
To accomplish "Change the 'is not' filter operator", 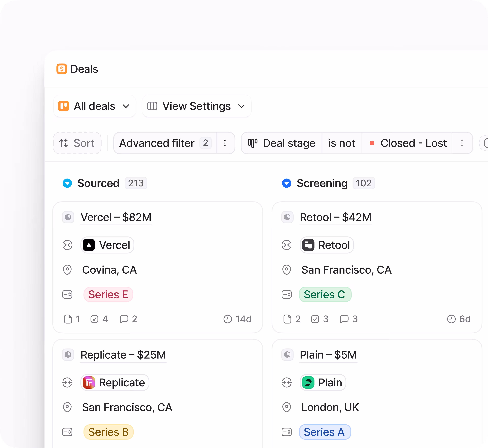I will click(x=342, y=143).
